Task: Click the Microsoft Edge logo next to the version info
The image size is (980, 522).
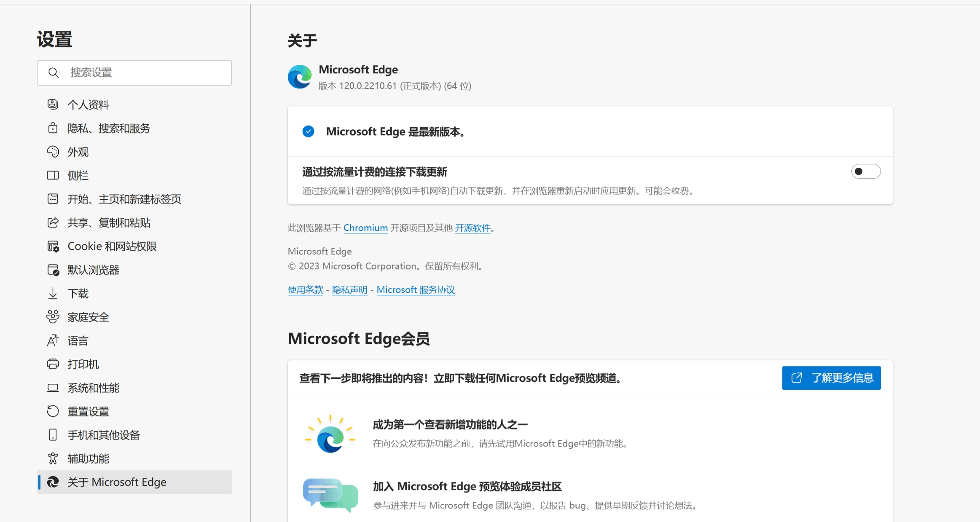Action: (300, 77)
